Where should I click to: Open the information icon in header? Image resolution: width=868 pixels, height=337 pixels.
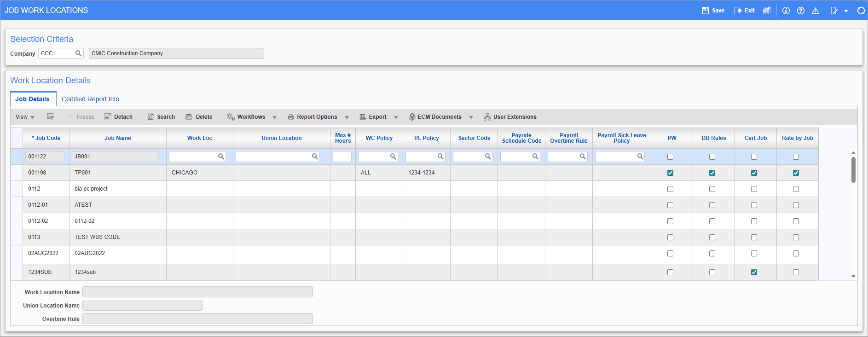coord(786,11)
